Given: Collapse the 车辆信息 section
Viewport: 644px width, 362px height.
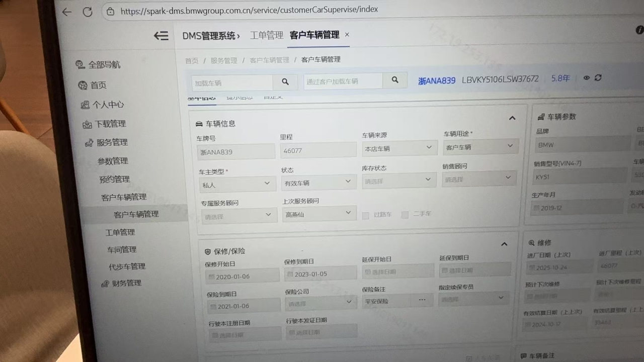Looking at the screenshot, I should [512, 118].
